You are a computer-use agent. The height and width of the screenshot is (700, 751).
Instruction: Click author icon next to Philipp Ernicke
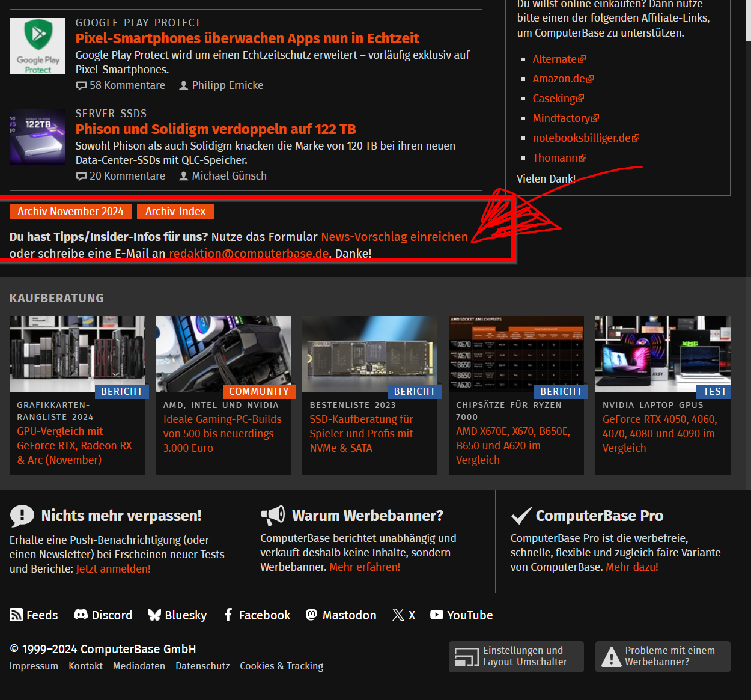(x=184, y=85)
